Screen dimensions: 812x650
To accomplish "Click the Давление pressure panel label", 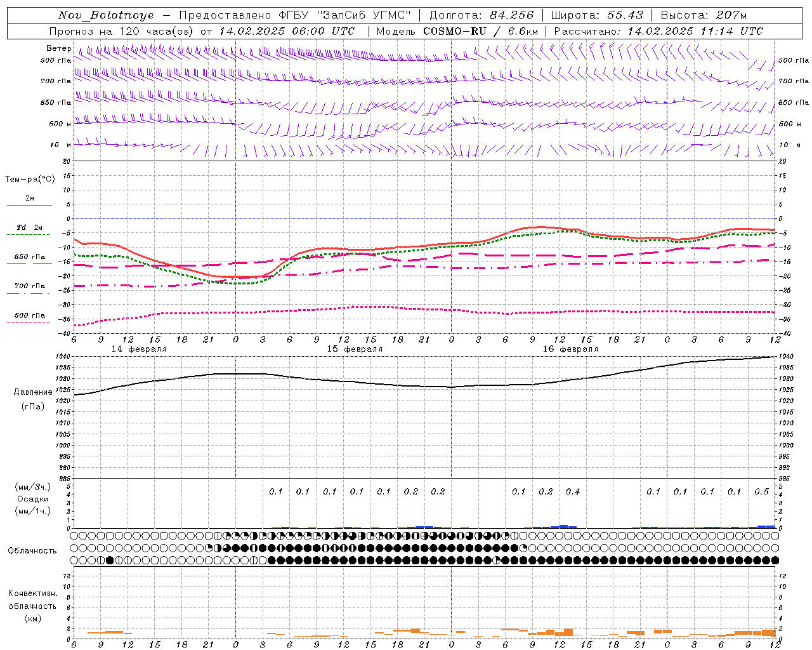I will click(x=33, y=392).
